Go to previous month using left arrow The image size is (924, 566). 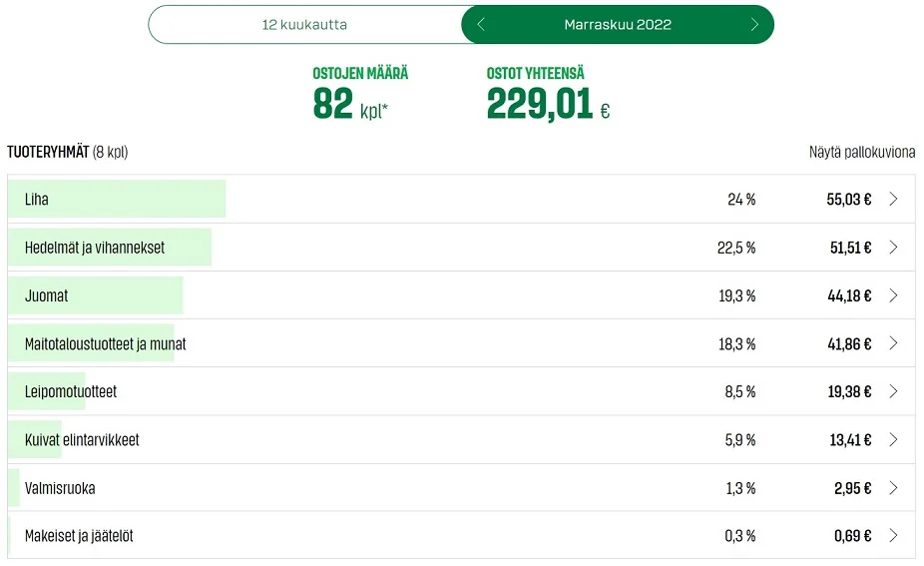pyautogui.click(x=481, y=25)
